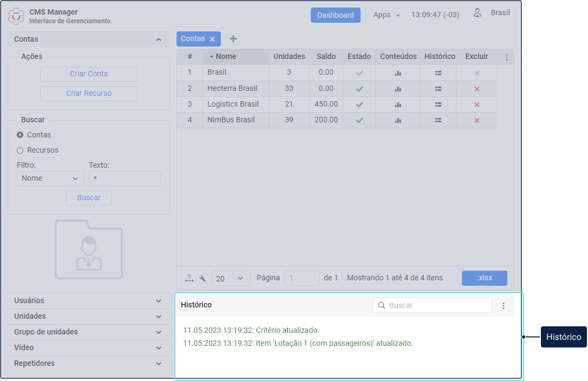Expand the Unidades section
588x381 pixels.
88,317
